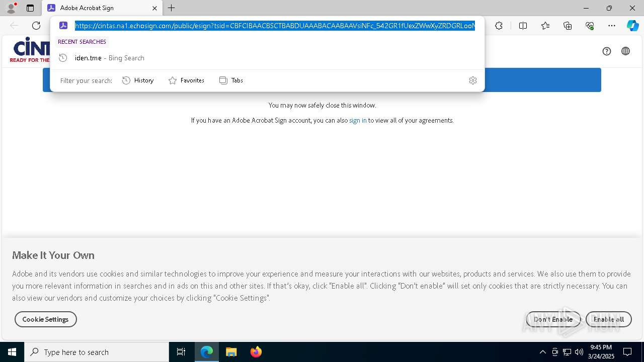Viewport: 644px width, 362px height.
Task: Open address bar search settings gear
Action: (472, 80)
